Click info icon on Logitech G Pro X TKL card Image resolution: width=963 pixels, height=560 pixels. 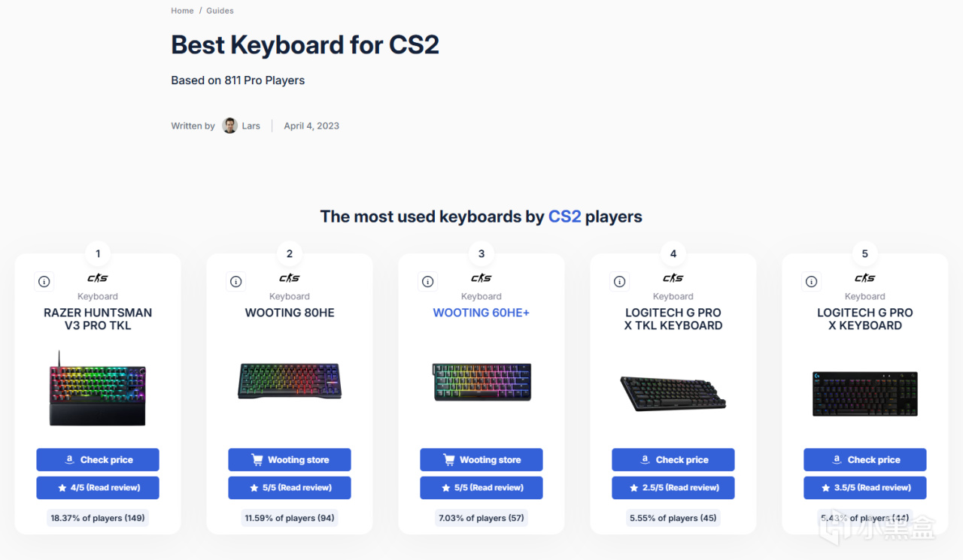(620, 281)
